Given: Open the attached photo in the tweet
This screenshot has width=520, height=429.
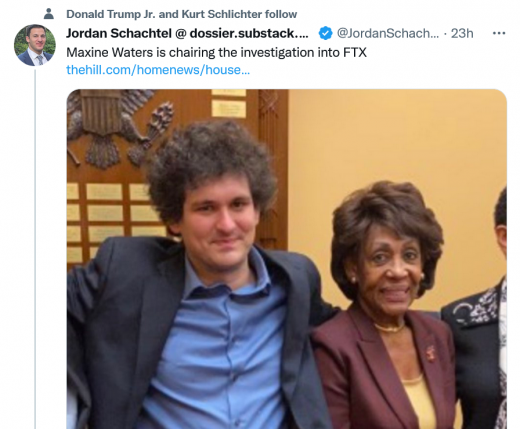Looking at the screenshot, I should (x=287, y=259).
